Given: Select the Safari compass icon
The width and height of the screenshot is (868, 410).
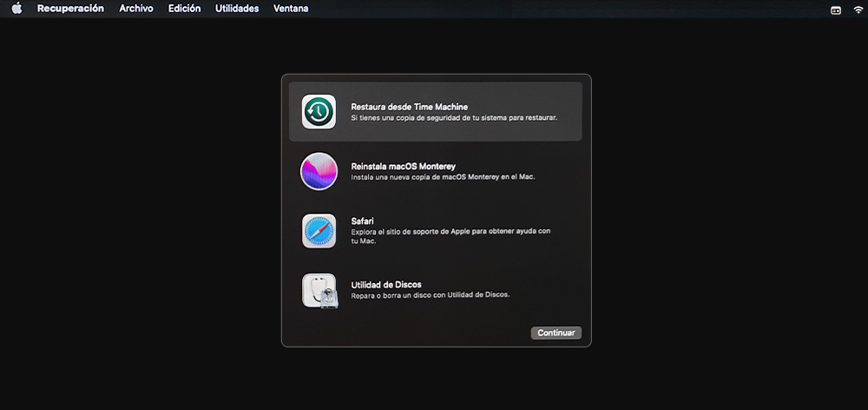Looking at the screenshot, I should [x=319, y=231].
